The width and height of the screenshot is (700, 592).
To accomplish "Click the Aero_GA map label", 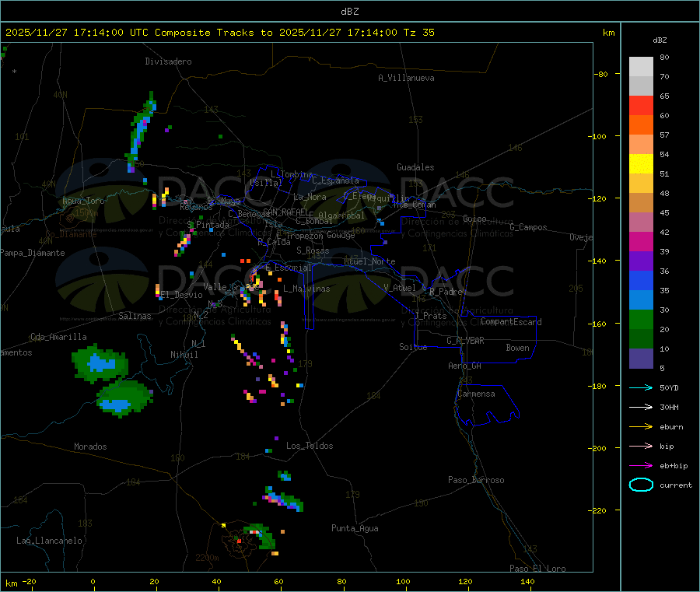I will (x=465, y=366).
